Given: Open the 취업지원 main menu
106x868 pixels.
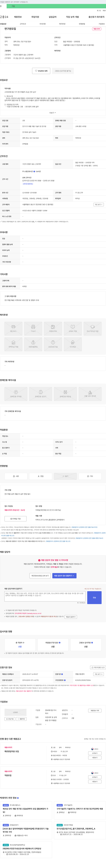Looking at the screenshot, I should coord(35,17).
